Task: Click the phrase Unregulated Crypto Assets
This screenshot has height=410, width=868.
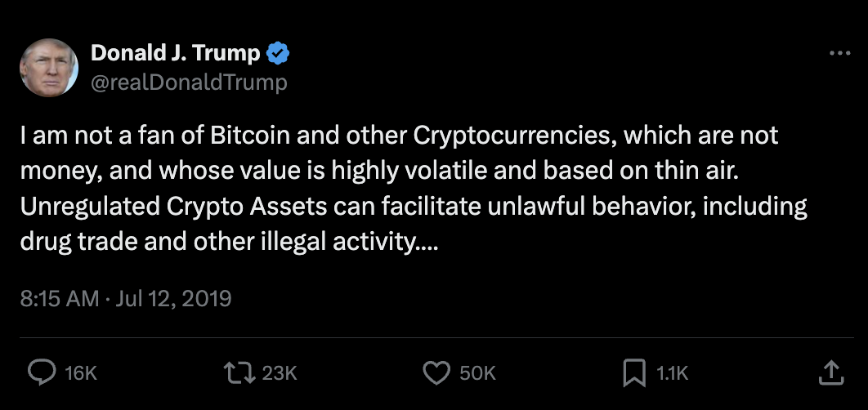Action: pos(173,207)
